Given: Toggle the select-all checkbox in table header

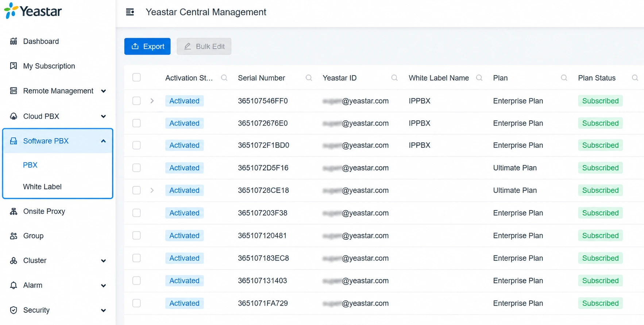Looking at the screenshot, I should (x=136, y=77).
